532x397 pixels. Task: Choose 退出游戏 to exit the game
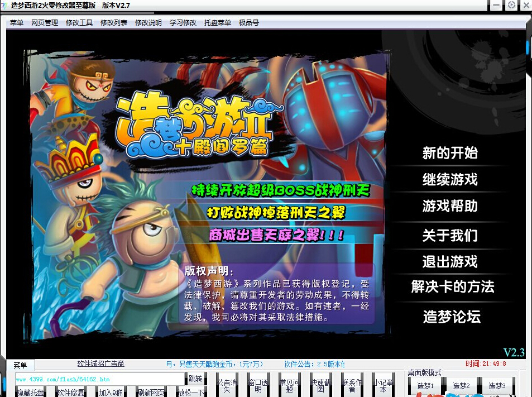click(x=450, y=262)
